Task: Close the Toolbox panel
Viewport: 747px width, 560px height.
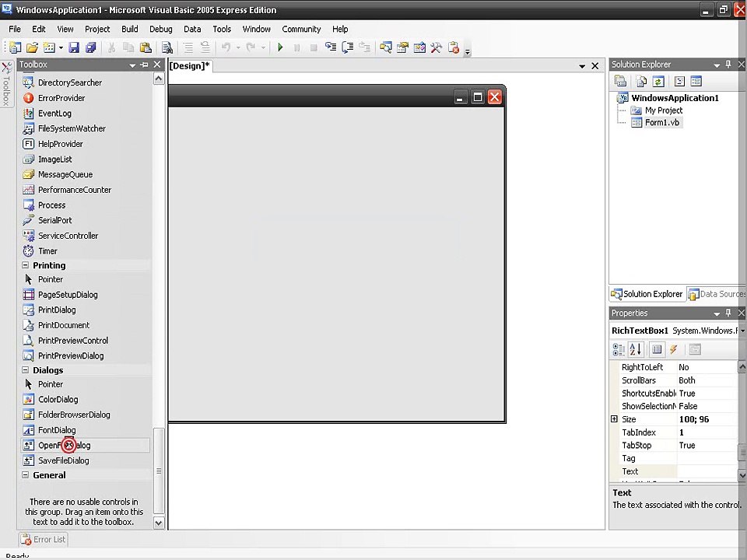Action: [157, 65]
